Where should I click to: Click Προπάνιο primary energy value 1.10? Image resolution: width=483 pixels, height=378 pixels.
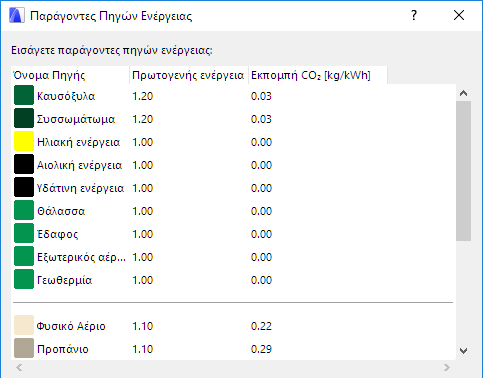[x=143, y=349]
